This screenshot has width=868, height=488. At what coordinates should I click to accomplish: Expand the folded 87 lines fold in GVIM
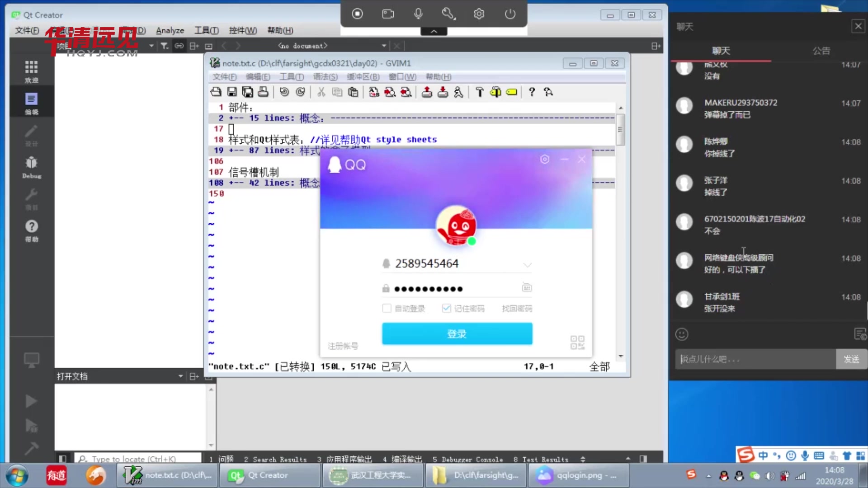(x=411, y=150)
